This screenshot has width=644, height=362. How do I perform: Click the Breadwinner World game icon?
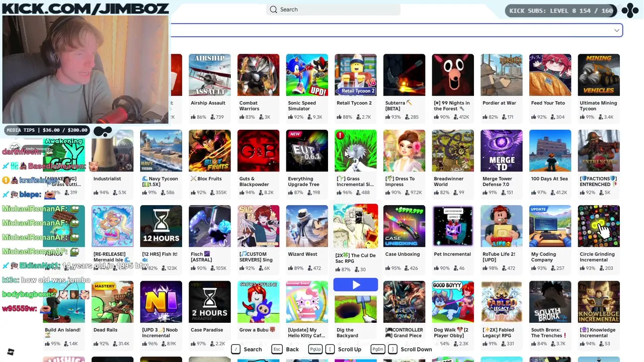(x=453, y=151)
